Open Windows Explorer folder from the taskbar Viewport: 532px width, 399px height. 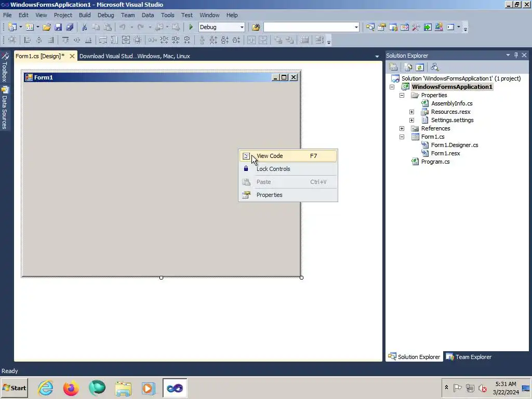click(x=123, y=388)
